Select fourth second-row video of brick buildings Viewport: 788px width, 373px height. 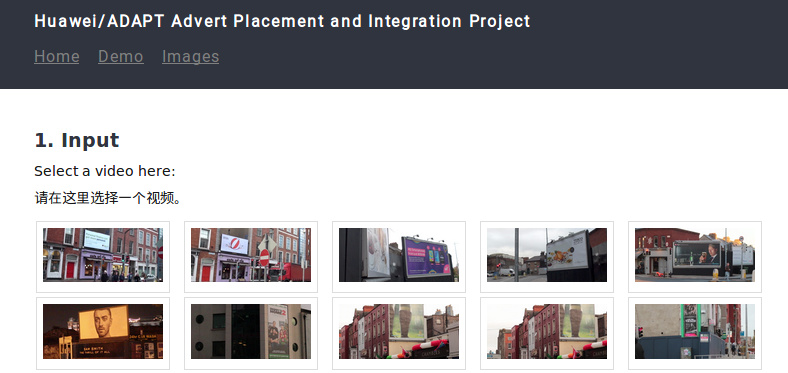click(547, 333)
